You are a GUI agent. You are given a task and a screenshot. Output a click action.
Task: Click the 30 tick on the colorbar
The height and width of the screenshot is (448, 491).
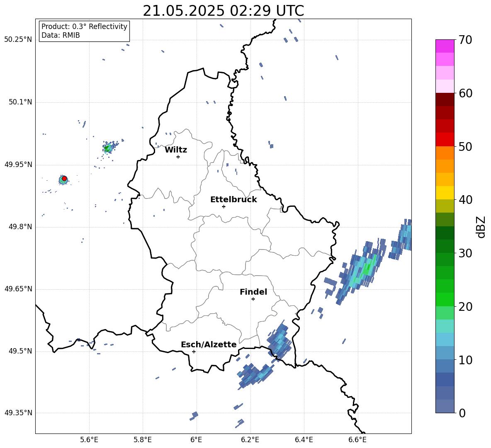(465, 253)
